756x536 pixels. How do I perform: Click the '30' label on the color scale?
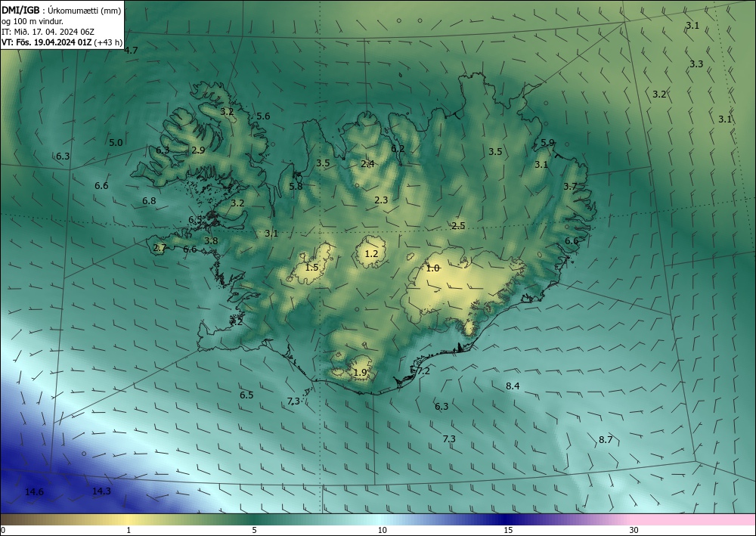[x=634, y=531]
